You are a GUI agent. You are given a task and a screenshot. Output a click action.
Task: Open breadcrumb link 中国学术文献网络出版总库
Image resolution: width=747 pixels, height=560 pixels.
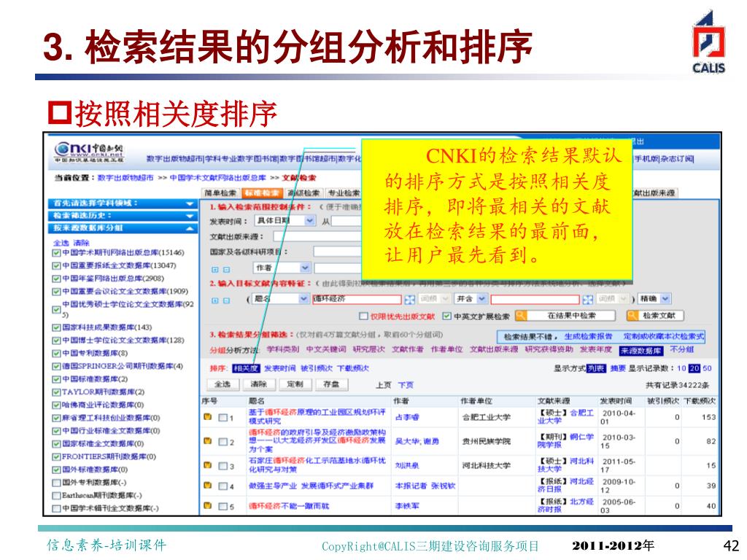[217, 178]
